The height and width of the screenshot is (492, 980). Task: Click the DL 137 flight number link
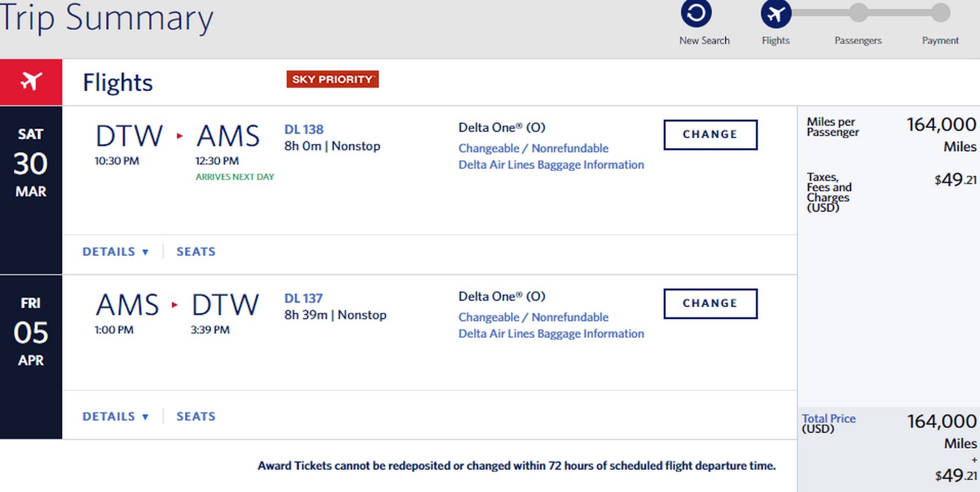click(303, 298)
